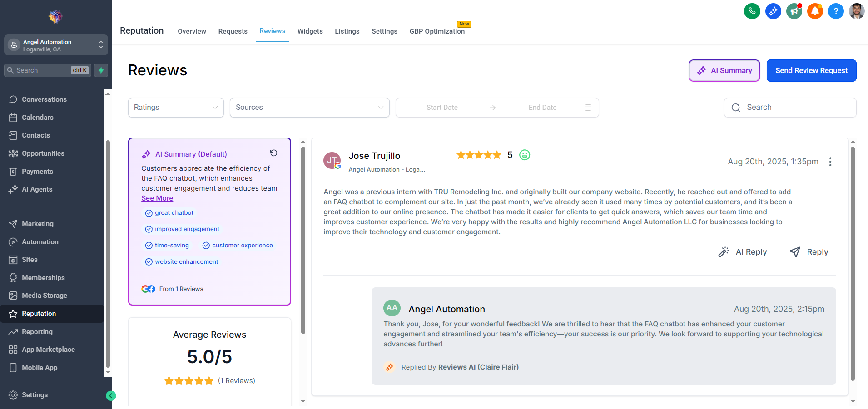Toggle the 'improved engagement' summary tag
Image resolution: width=868 pixels, height=409 pixels.
point(182,229)
